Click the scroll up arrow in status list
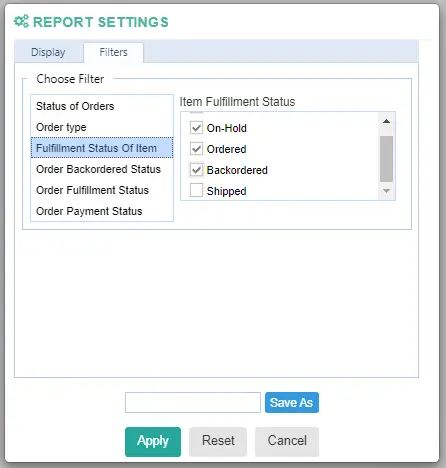Viewport: 446px width, 468px height. (386, 121)
